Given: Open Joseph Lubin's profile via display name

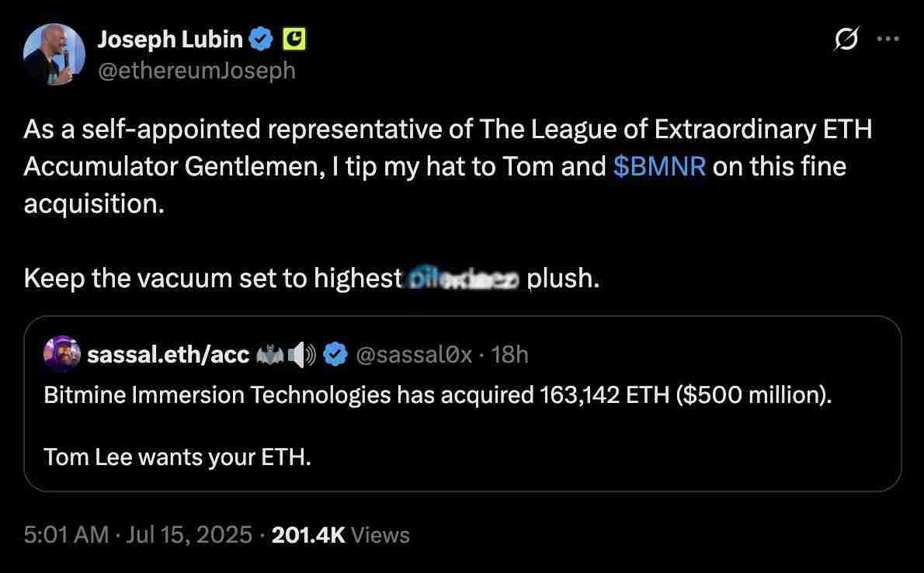Looking at the screenshot, I should point(169,39).
